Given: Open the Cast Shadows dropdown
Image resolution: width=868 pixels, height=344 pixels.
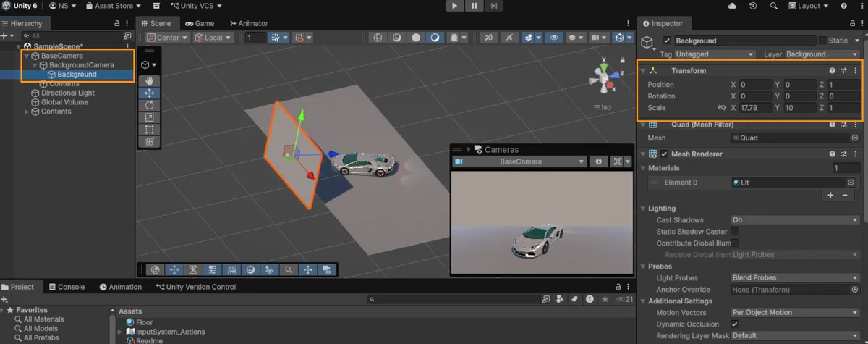Looking at the screenshot, I should click(795, 220).
